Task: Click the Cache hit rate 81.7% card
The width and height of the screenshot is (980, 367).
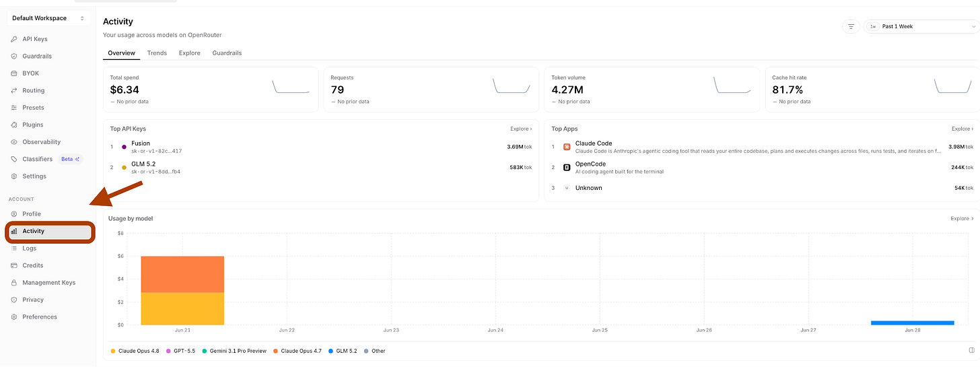Action: pos(872,90)
